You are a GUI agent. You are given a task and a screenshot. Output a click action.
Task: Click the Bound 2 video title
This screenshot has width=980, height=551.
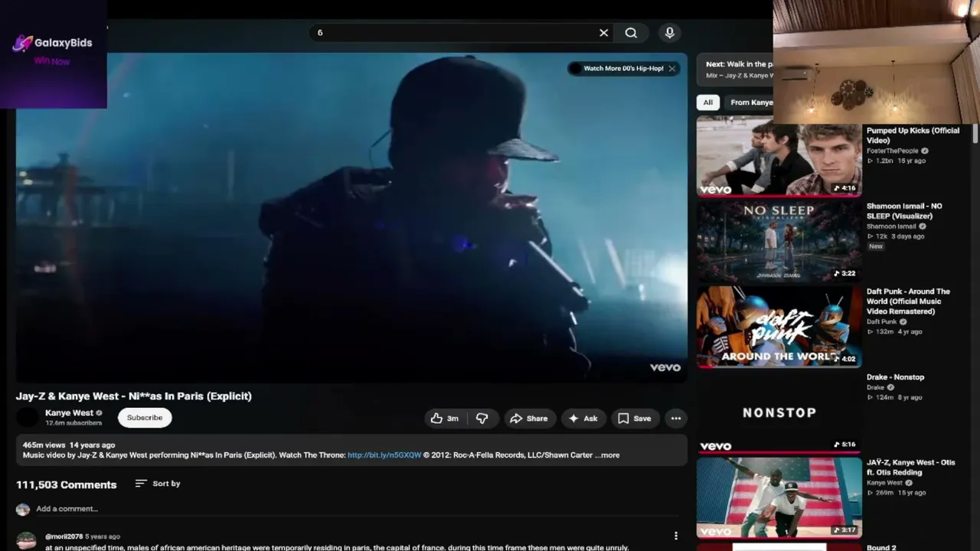tap(881, 548)
